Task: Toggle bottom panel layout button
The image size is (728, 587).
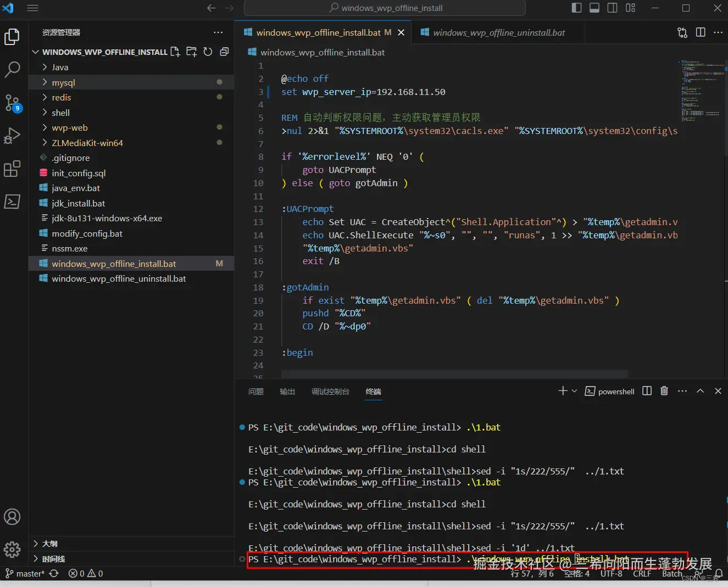Action: pos(594,8)
